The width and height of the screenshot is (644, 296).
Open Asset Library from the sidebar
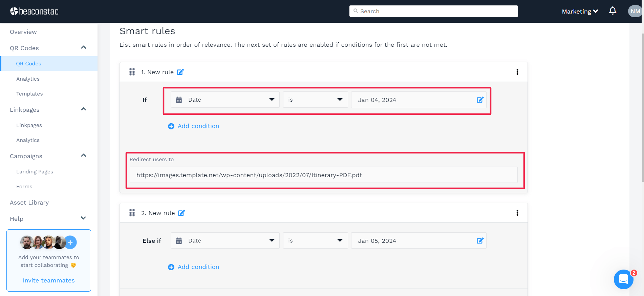tap(29, 203)
